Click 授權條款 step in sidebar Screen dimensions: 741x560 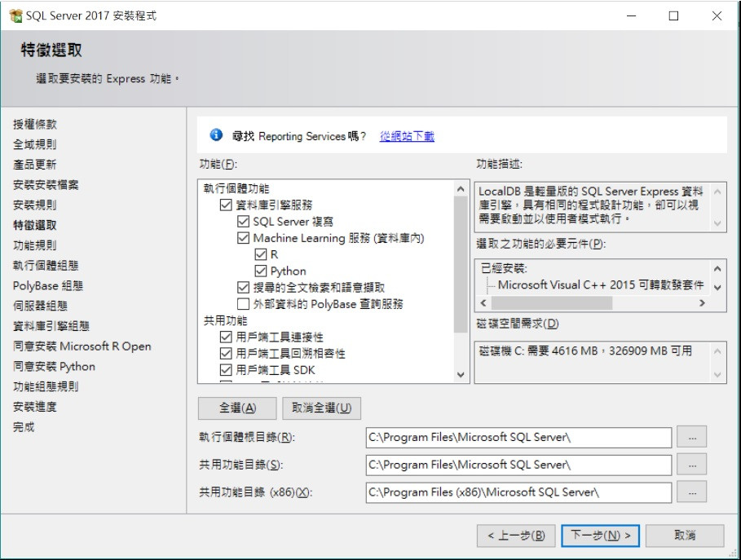pyautogui.click(x=35, y=124)
